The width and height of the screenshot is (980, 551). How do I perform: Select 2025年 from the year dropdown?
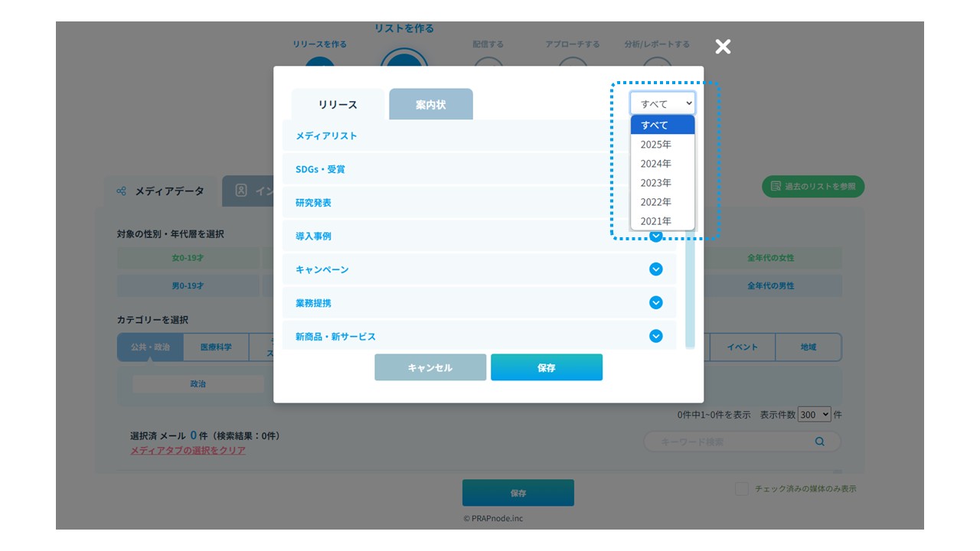(656, 145)
